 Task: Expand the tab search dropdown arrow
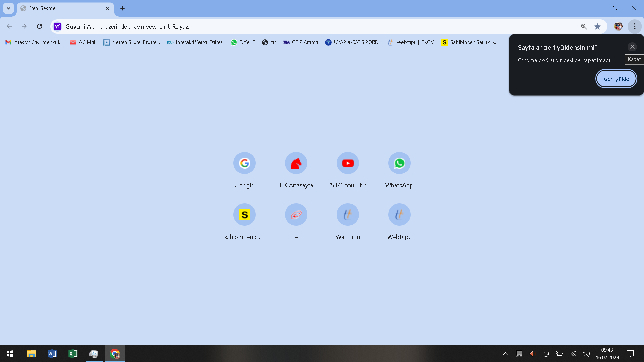pos(8,8)
